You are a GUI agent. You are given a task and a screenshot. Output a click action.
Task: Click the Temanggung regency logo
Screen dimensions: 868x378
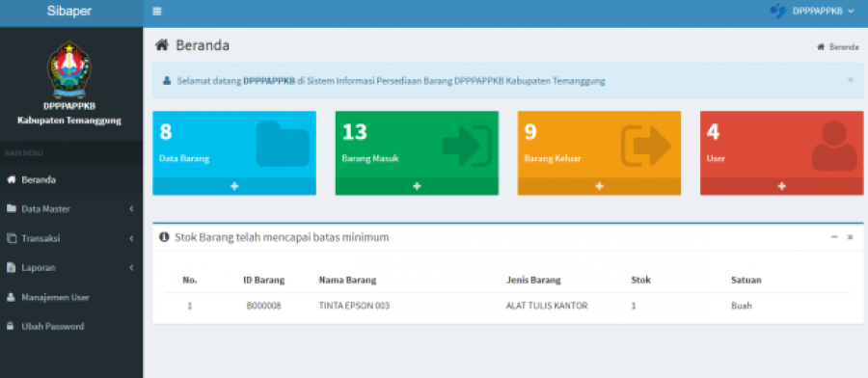tap(69, 69)
